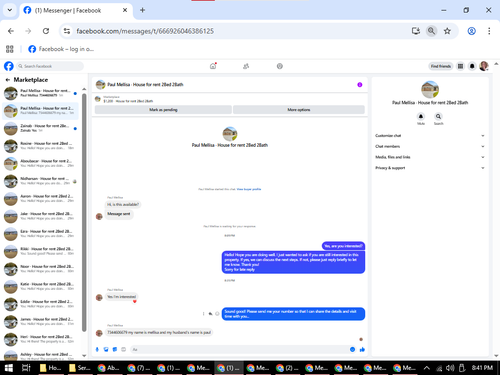Open site information icon in address bar
500x375 pixels.
67,31
